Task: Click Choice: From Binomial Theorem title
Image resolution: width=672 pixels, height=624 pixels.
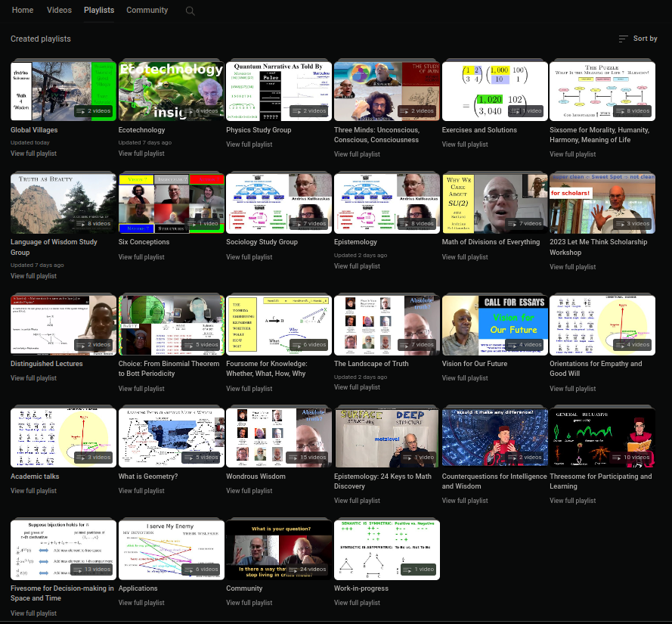Action: [169, 368]
